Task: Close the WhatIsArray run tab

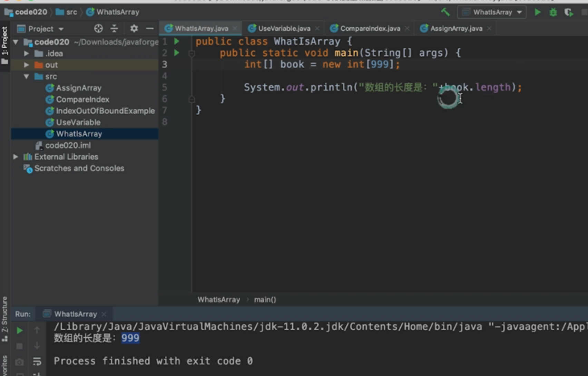Action: click(104, 314)
